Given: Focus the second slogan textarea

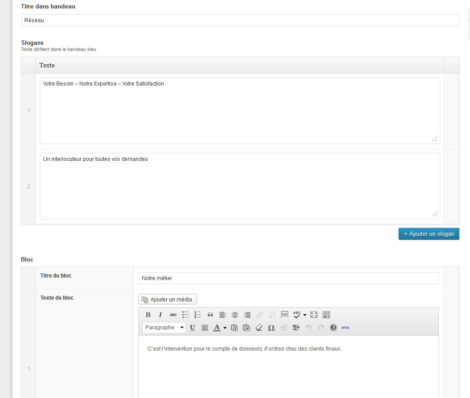Looking at the screenshot, I should [x=240, y=186].
